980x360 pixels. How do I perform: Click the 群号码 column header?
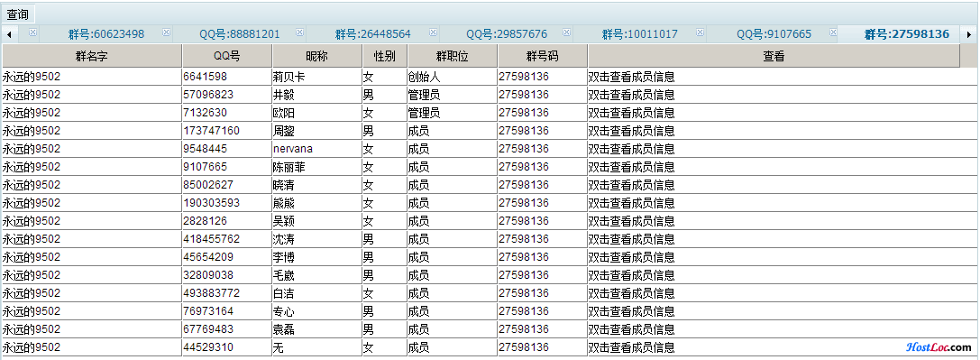(x=543, y=56)
